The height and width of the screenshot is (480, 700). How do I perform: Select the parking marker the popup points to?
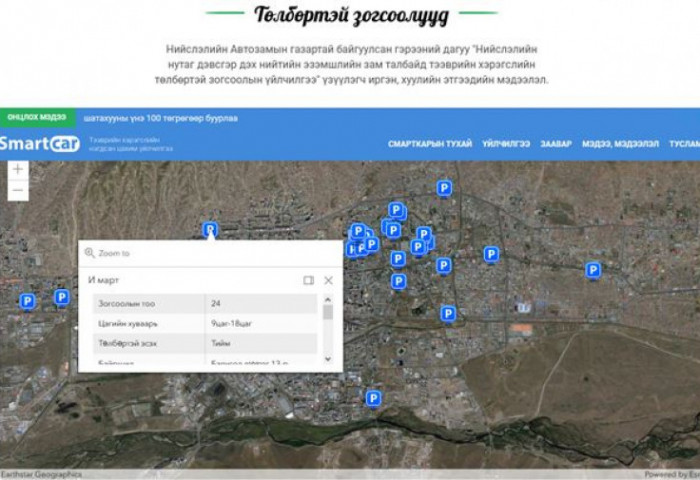click(x=210, y=230)
